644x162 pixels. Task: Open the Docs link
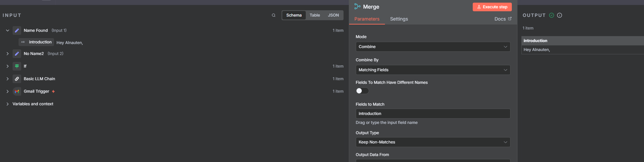coord(503,19)
